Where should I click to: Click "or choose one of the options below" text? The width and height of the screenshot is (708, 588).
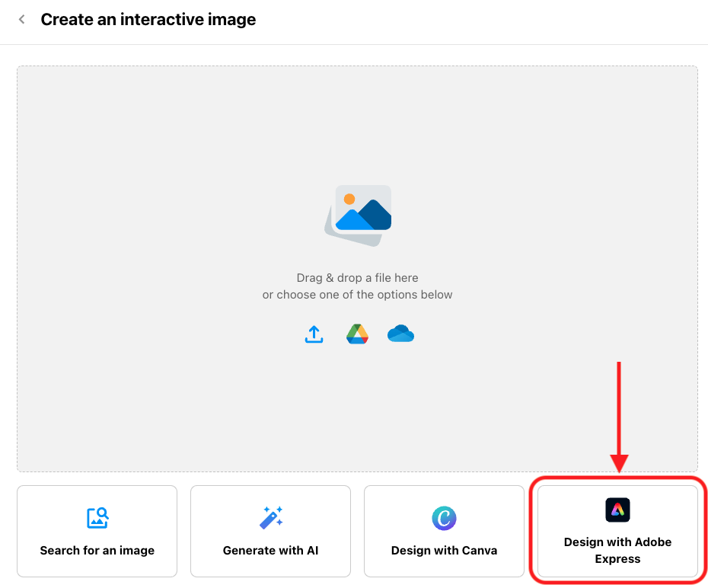click(357, 295)
